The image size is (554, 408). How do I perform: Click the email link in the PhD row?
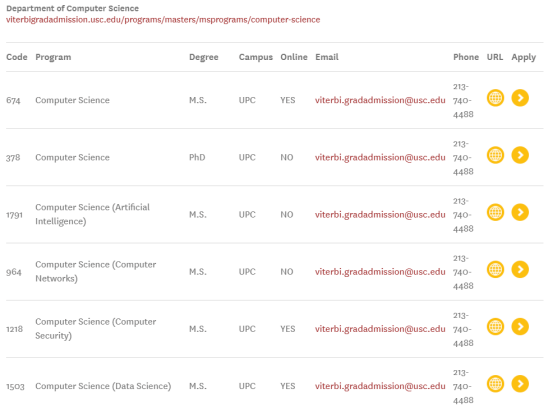click(x=380, y=158)
